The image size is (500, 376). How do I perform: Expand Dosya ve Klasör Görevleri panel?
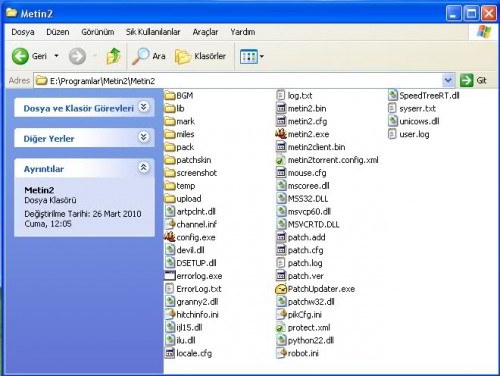(x=144, y=107)
